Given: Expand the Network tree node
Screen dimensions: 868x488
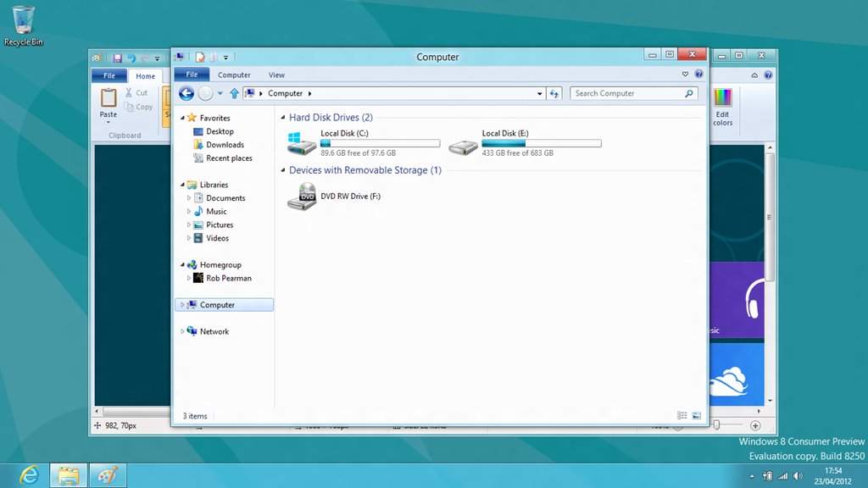Looking at the screenshot, I should [x=182, y=332].
